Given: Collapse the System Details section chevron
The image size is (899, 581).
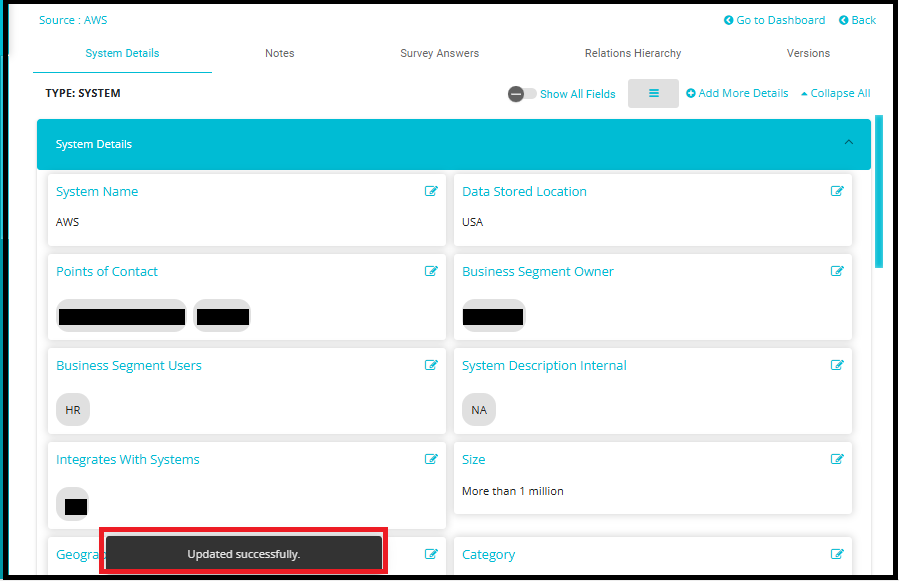Looking at the screenshot, I should click(x=849, y=143).
